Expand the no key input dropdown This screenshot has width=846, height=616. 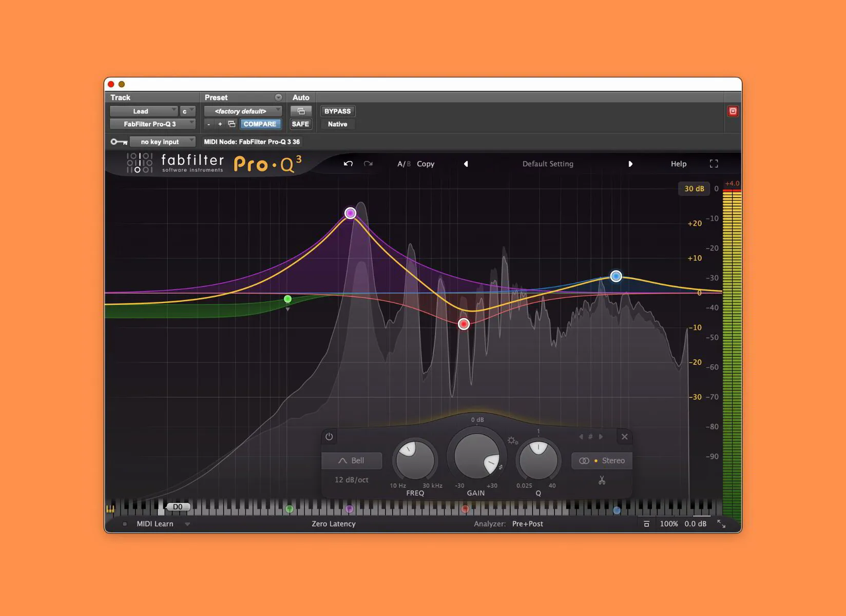coord(162,141)
